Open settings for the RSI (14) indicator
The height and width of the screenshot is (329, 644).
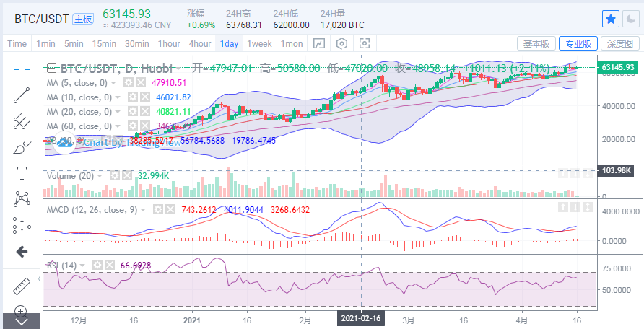[96, 266]
